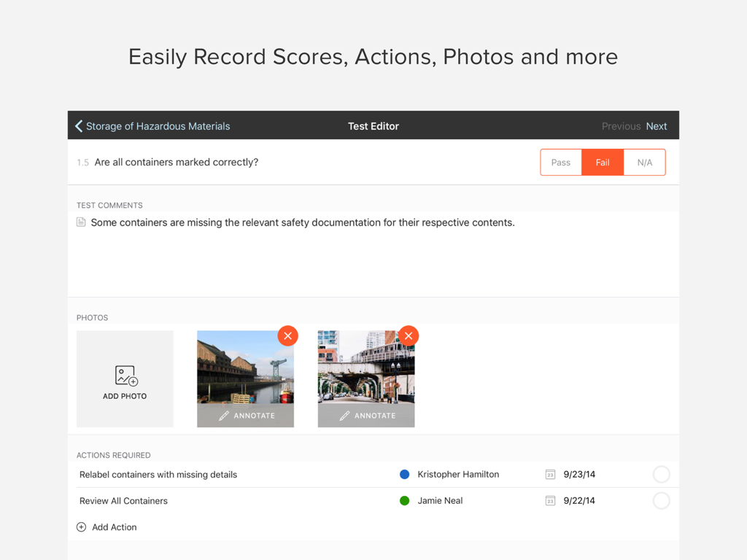
Task: Open Storage of Hazardous Materials breadcrumb
Action: coord(158,125)
